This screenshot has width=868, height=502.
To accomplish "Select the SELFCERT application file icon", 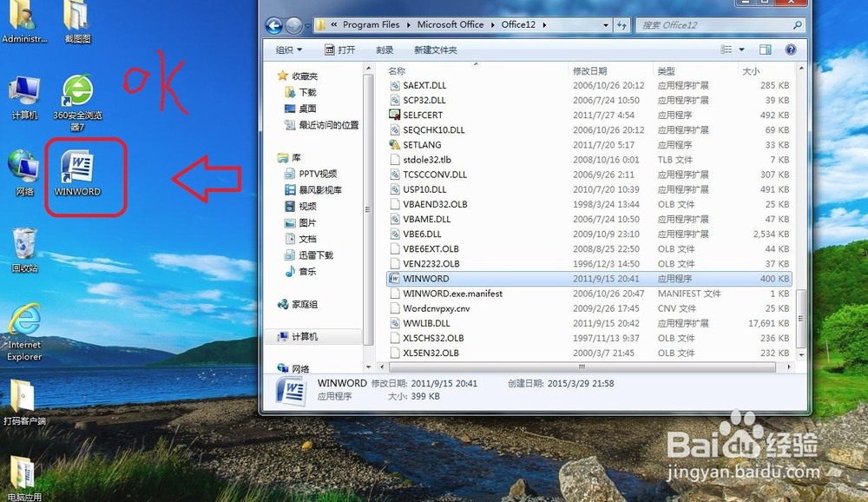I will pyautogui.click(x=394, y=115).
